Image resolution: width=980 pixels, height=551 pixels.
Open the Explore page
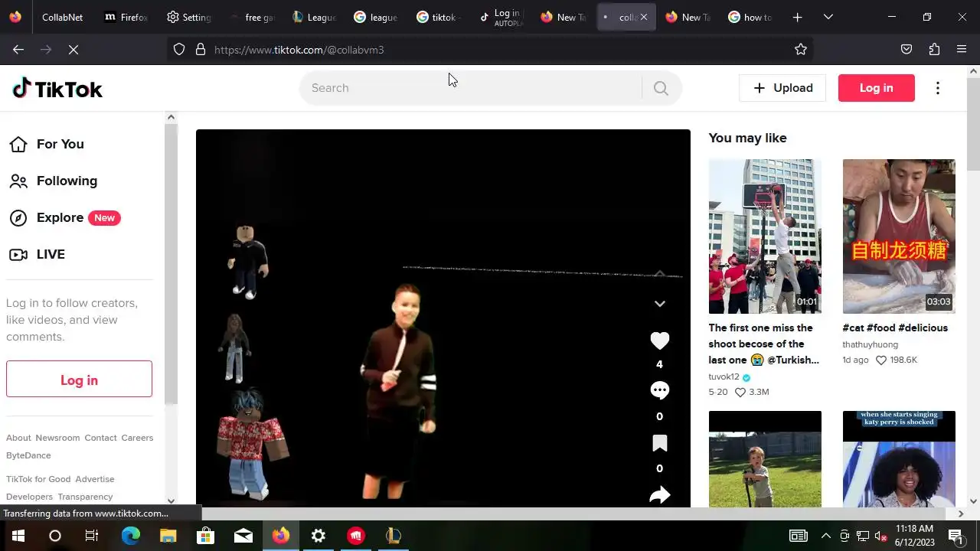coord(64,217)
